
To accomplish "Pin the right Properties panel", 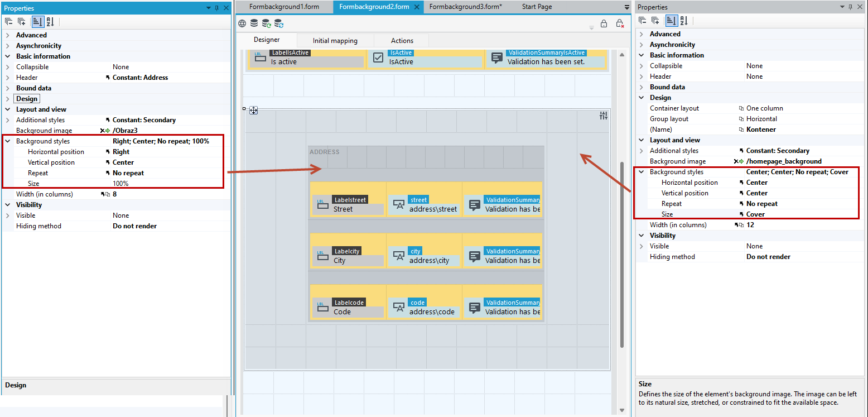I will [851, 7].
